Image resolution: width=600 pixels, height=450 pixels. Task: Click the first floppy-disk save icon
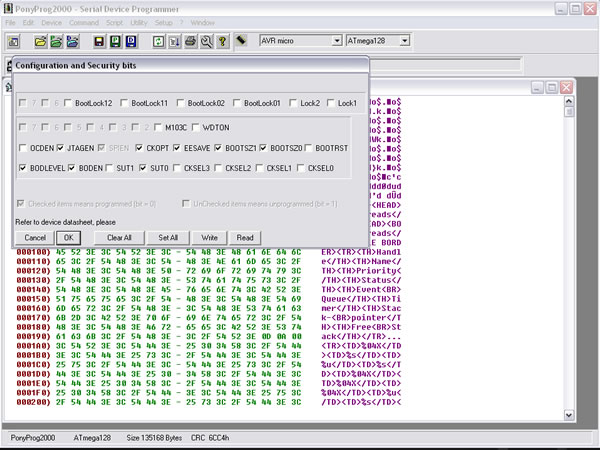point(100,41)
